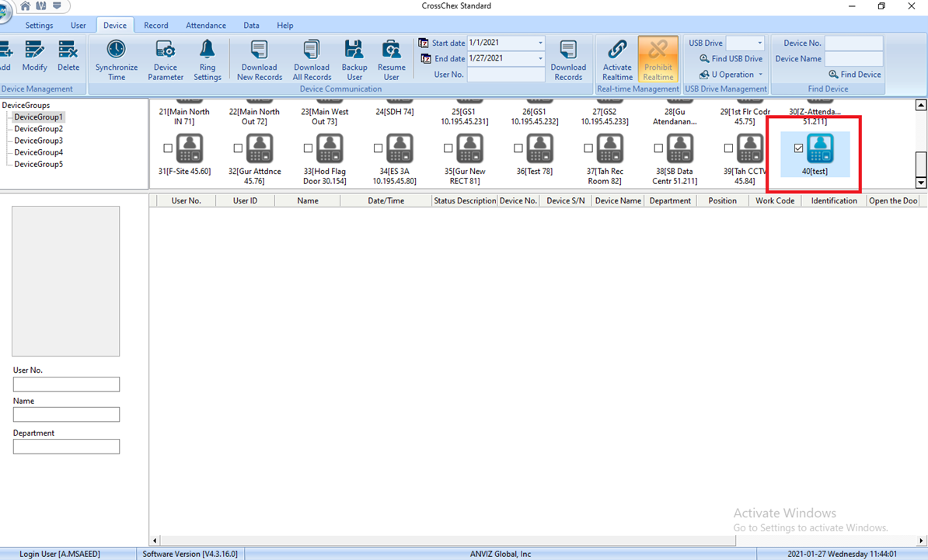Check device 36[Test 78] checkbox
Screen dimensions: 928x560
click(x=518, y=148)
